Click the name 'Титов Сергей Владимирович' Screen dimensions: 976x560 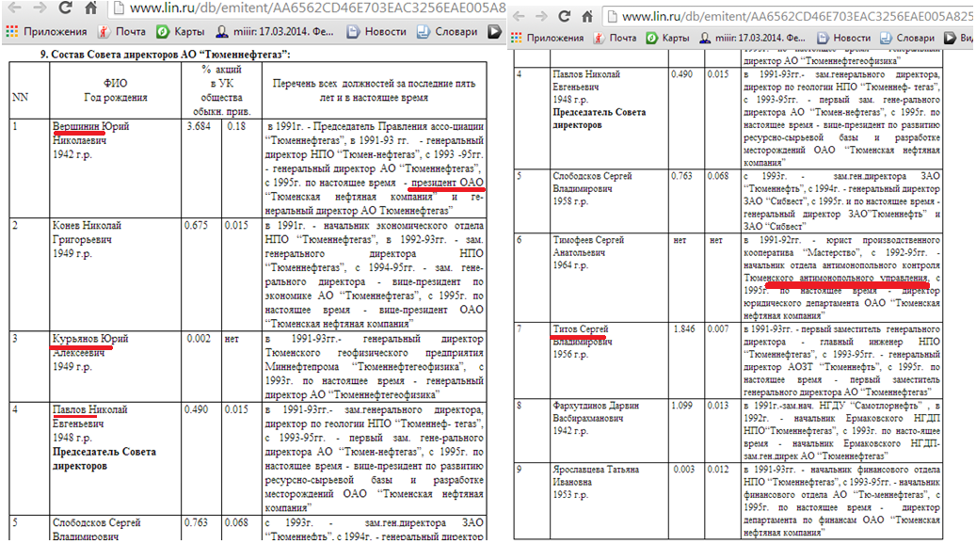pyautogui.click(x=582, y=342)
